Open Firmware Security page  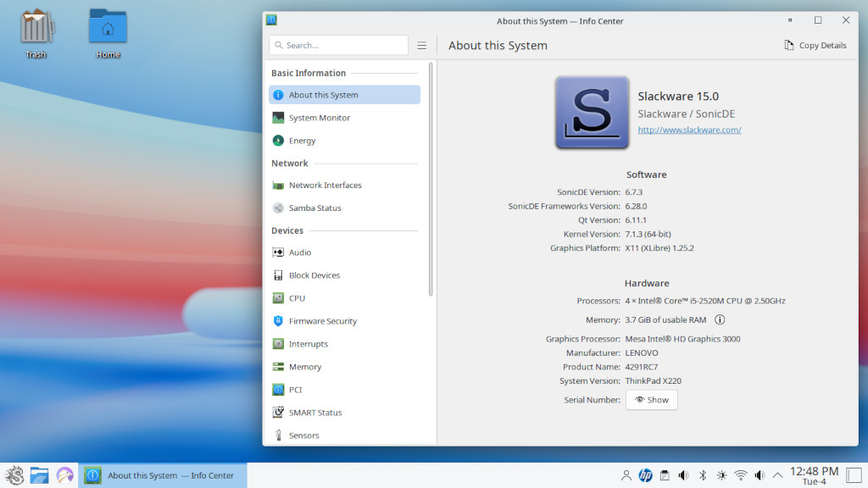click(x=344, y=321)
